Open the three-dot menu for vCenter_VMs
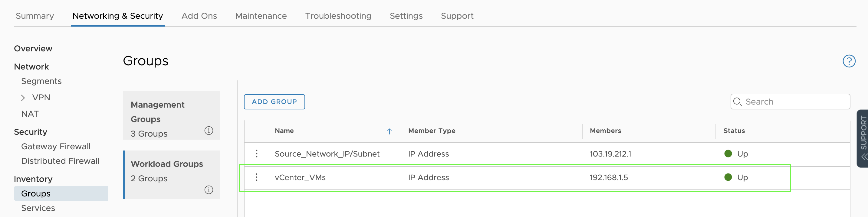The image size is (868, 217). 257,177
